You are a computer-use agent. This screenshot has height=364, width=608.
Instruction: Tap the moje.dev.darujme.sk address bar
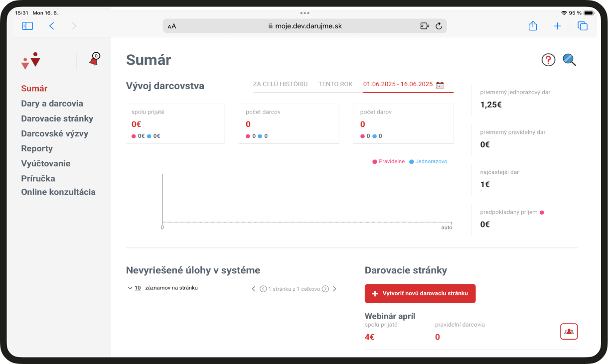(304, 26)
